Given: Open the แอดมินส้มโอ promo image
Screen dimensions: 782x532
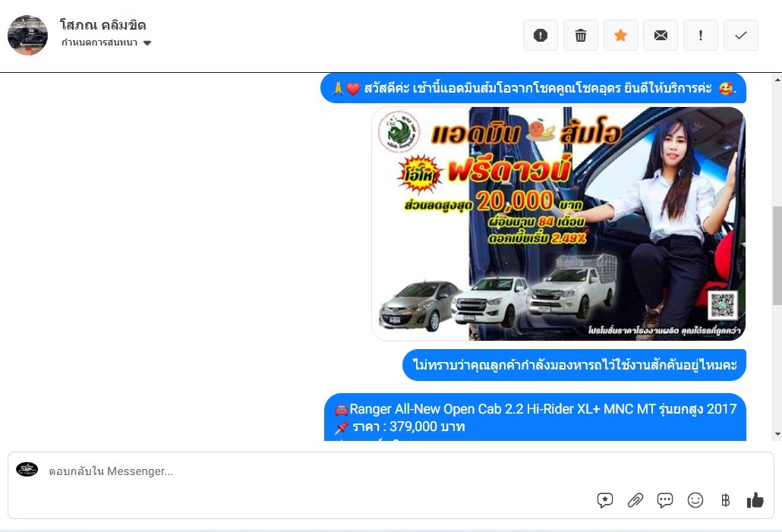Looking at the screenshot, I should click(559, 224).
